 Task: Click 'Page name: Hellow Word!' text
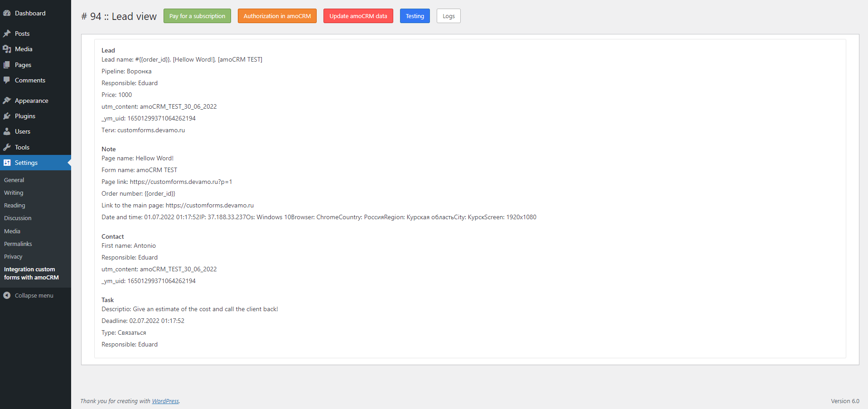point(137,158)
